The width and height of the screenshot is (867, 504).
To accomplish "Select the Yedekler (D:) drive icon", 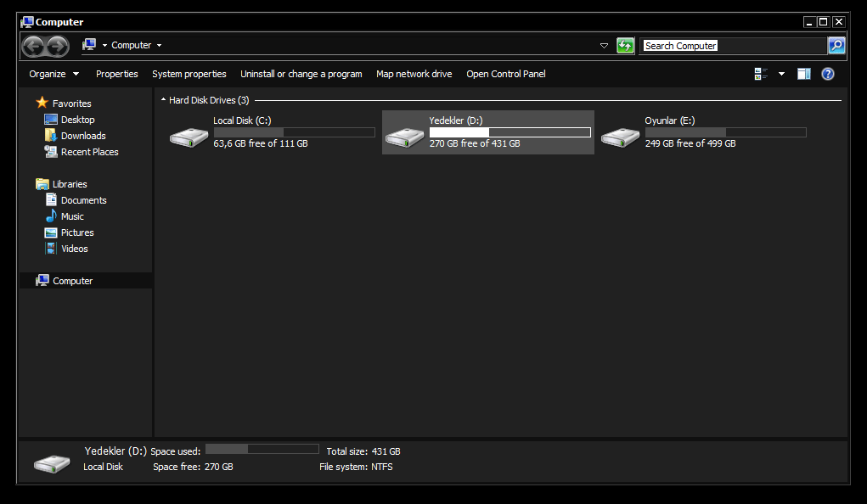I will (x=405, y=137).
